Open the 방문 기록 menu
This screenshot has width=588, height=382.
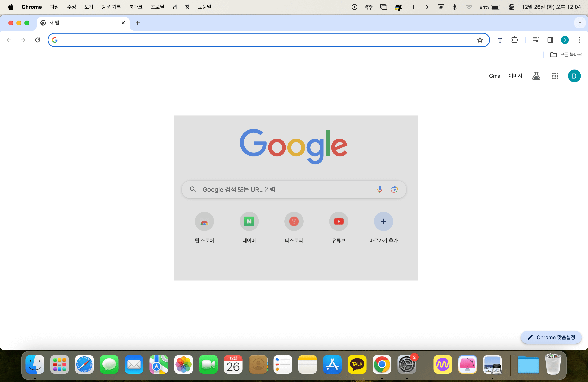[111, 7]
